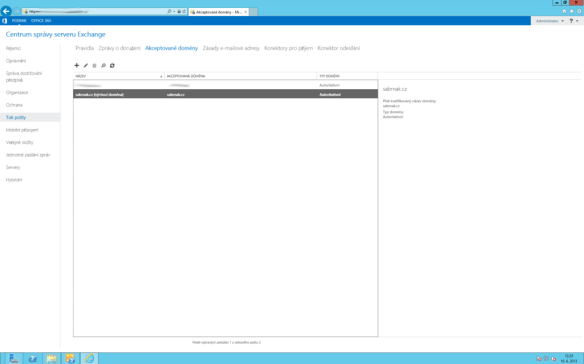Sort by AKCEPTOVANÁ DOMÉNA column header
Viewport: 584px width, 364px height.
click(240, 76)
